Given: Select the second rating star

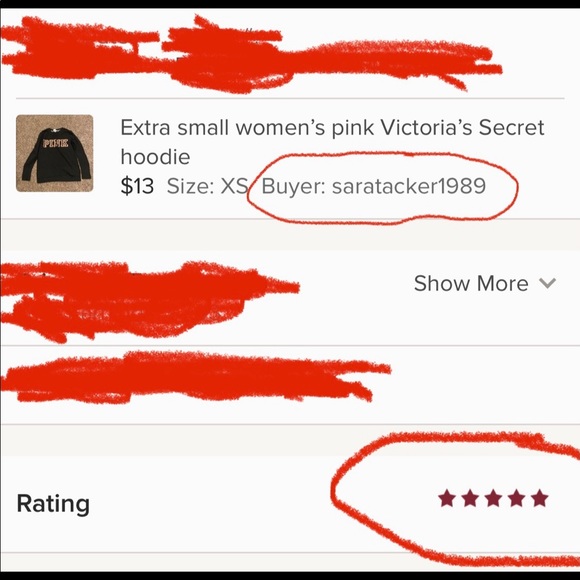Looking at the screenshot, I should point(470,498).
